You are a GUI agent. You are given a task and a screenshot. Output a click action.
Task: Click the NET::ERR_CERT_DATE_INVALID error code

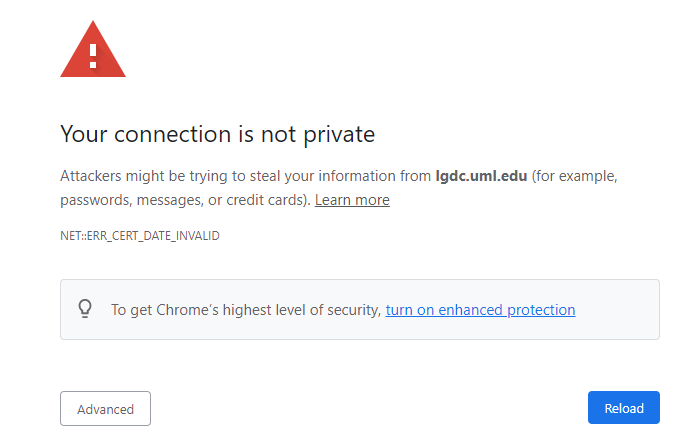coord(140,236)
